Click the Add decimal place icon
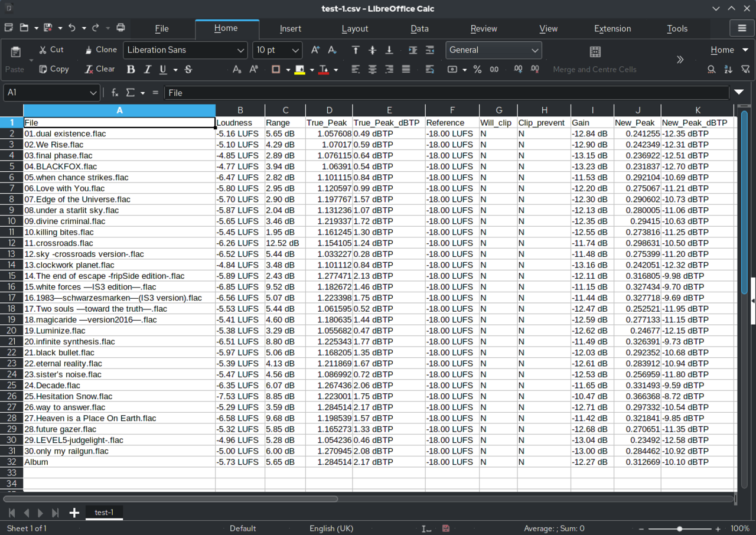 pos(518,69)
